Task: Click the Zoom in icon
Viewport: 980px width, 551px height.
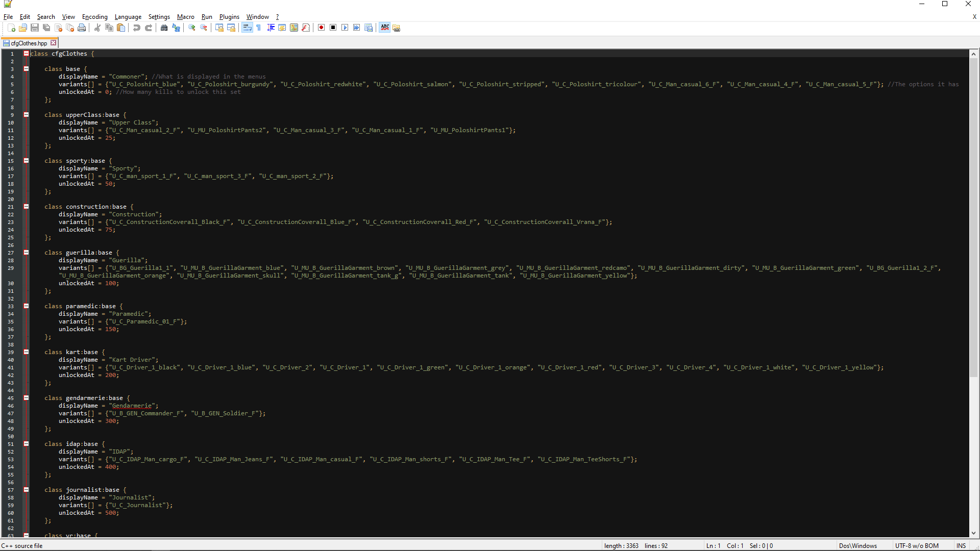Action: coord(192,28)
